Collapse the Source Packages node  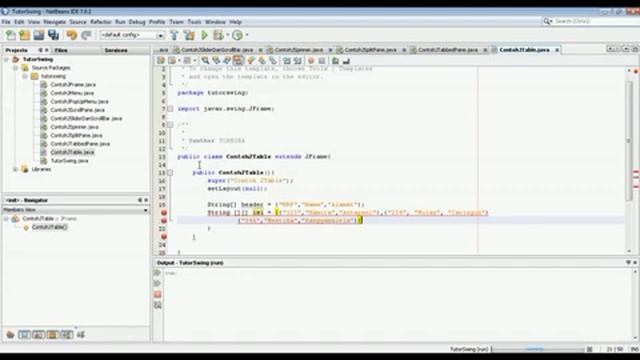[x=16, y=68]
